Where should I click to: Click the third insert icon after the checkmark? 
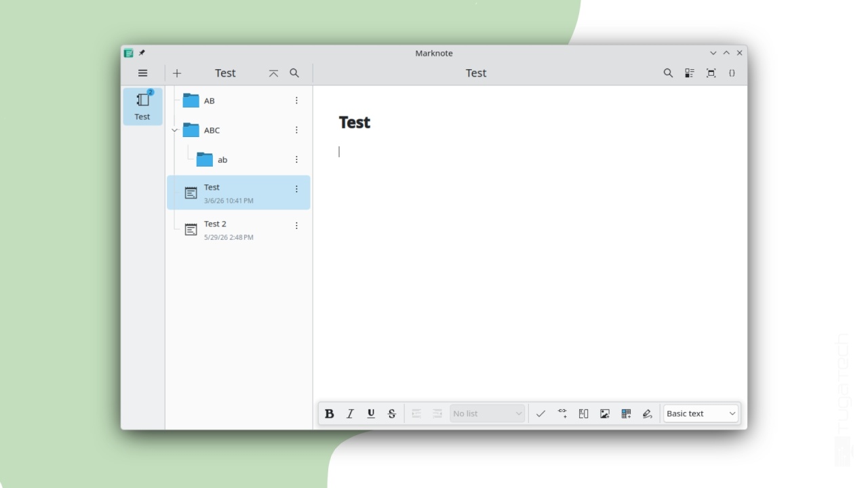pos(583,413)
